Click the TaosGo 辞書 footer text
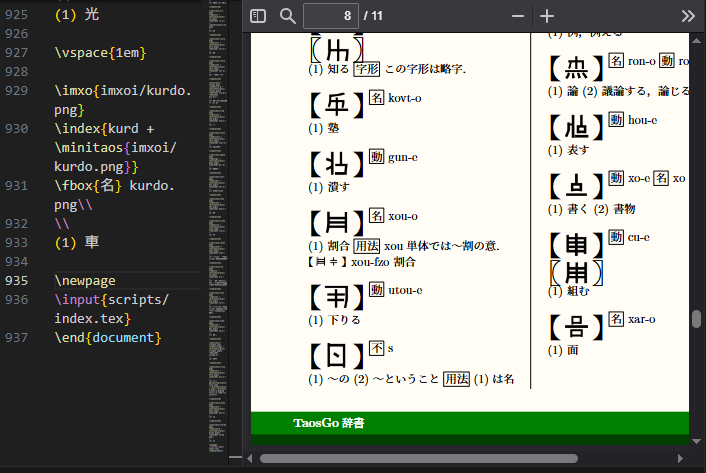706x473 pixels. pos(329,423)
